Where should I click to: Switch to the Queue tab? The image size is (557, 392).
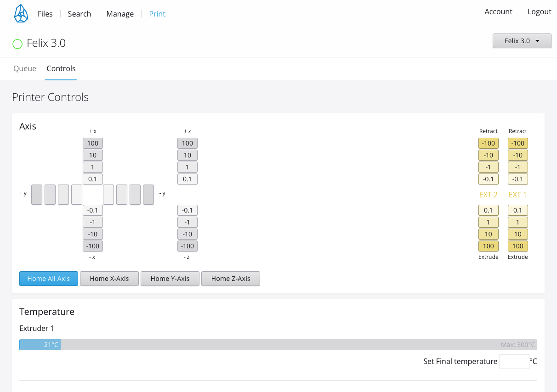click(x=25, y=68)
